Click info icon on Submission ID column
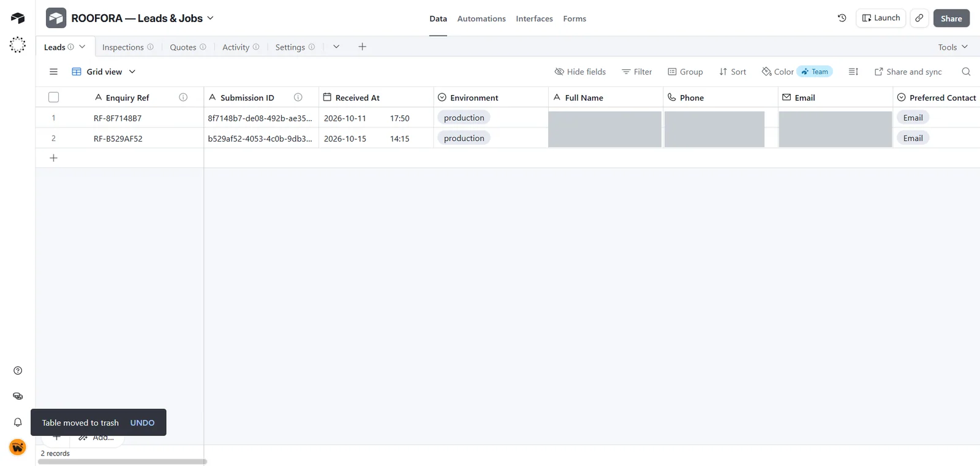This screenshot has height=466, width=980. (298, 97)
